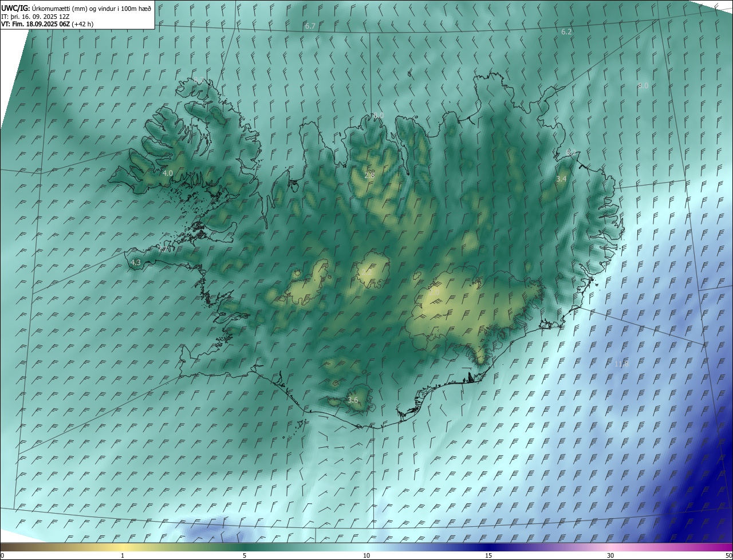Click the 11.8 value off the southeast coast

click(x=621, y=364)
